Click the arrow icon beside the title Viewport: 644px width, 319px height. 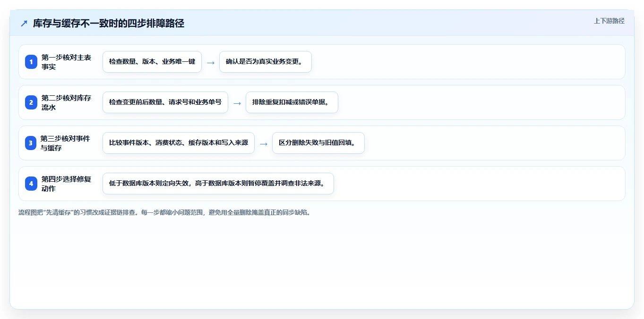coord(24,24)
